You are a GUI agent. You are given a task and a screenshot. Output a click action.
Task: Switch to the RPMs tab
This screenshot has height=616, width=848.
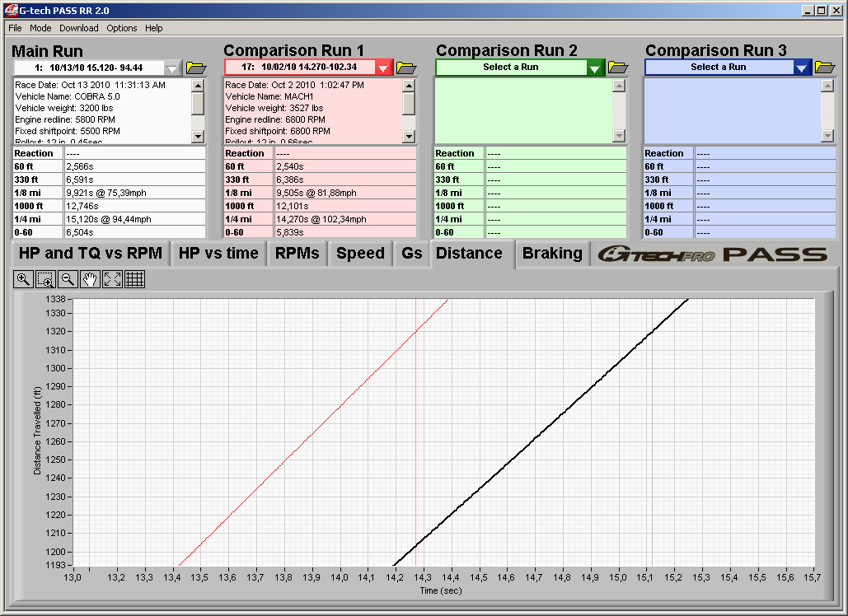(297, 254)
